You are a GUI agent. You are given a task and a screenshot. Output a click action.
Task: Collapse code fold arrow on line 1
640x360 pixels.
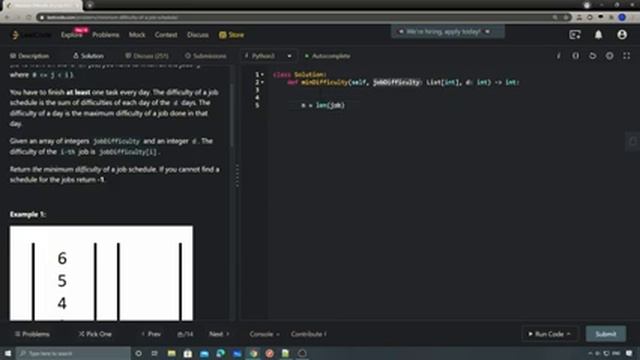(262, 75)
